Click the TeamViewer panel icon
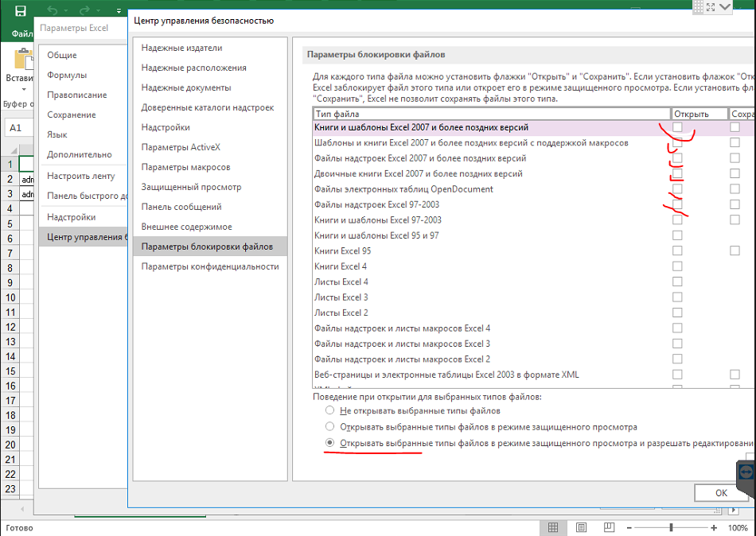The height and width of the screenshot is (536, 756). [746, 472]
